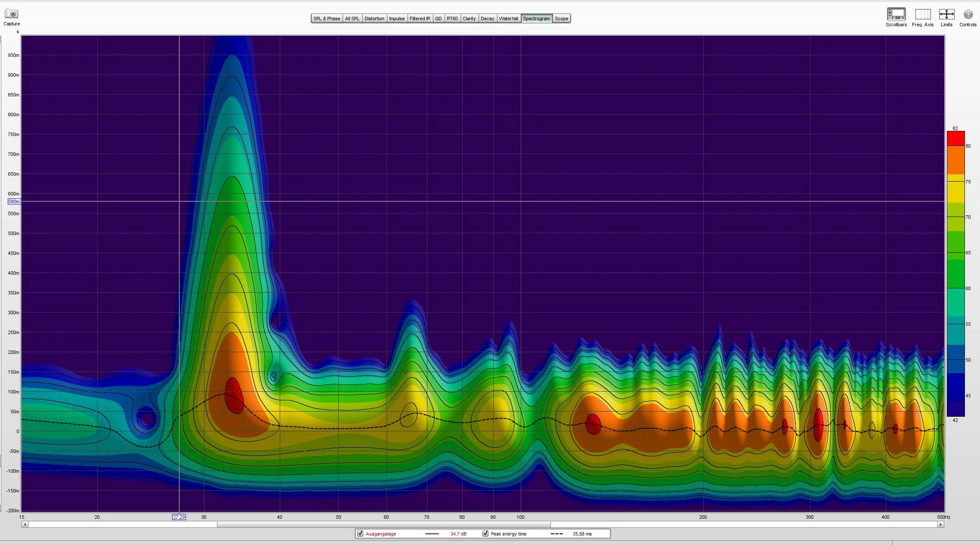Uncheck the Ausgangslage trace checkbox

(360, 533)
